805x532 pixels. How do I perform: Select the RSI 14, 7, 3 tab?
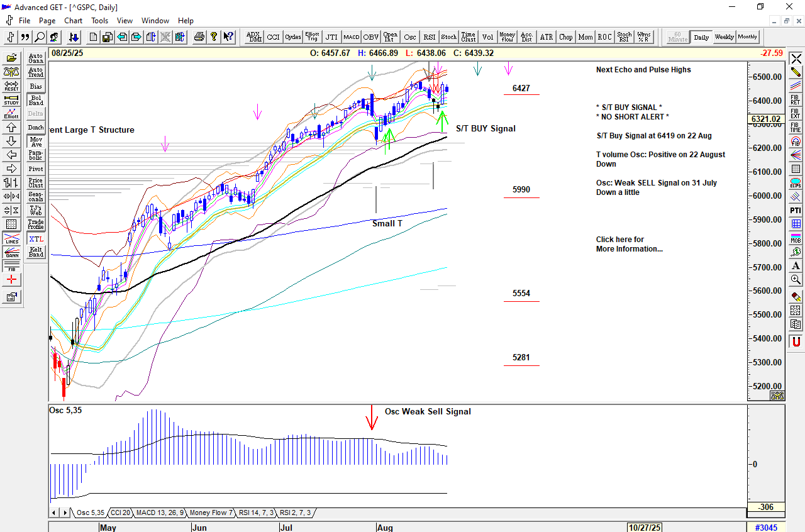(x=257, y=513)
